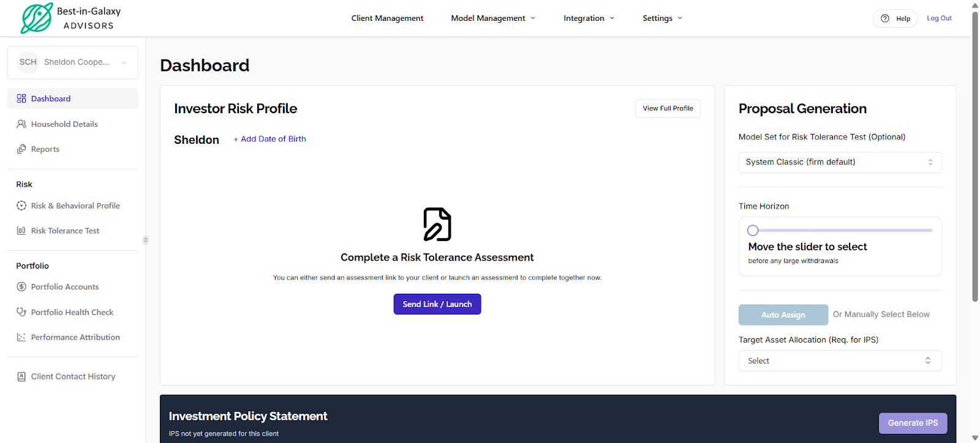Image resolution: width=980 pixels, height=443 pixels.
Task: Click the page vertical scrollbar thumb
Action: 975,156
